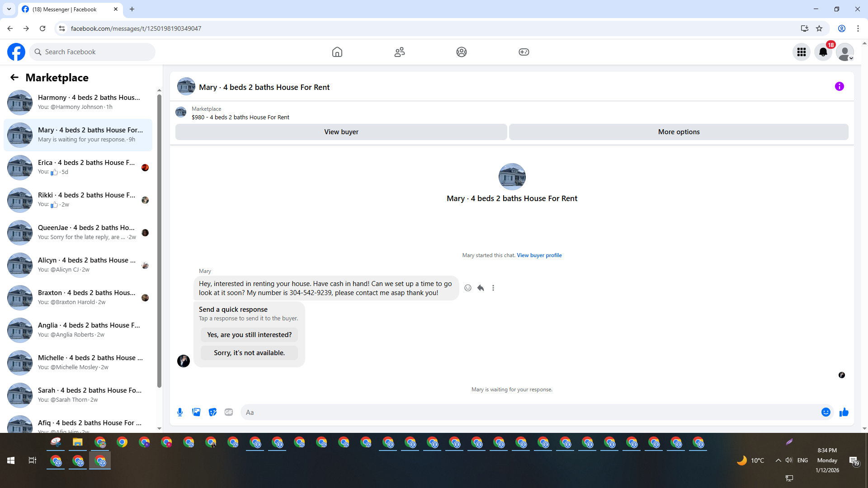The image size is (868, 488).
Task: Open conversation information purple icon
Action: point(839,86)
